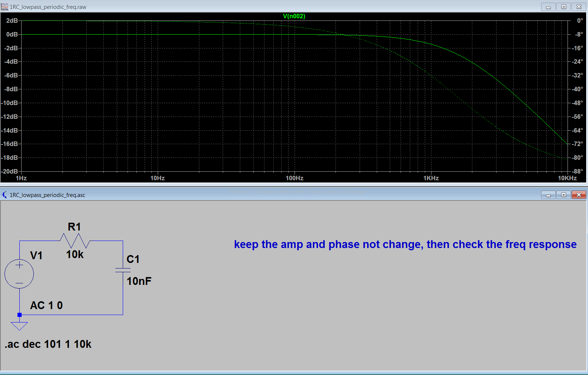Click the V(n002) trace label in plot
The image size is (588, 375).
pos(294,16)
